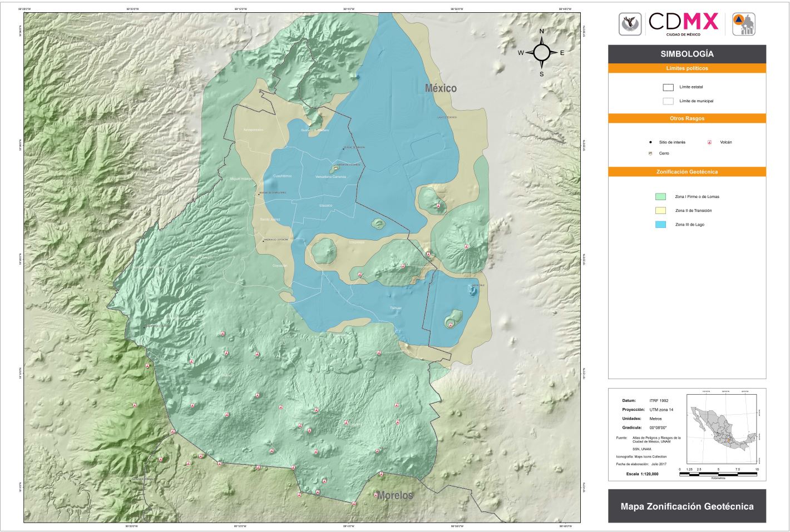Click the Zonificación Geotécnica orange header

687,172
